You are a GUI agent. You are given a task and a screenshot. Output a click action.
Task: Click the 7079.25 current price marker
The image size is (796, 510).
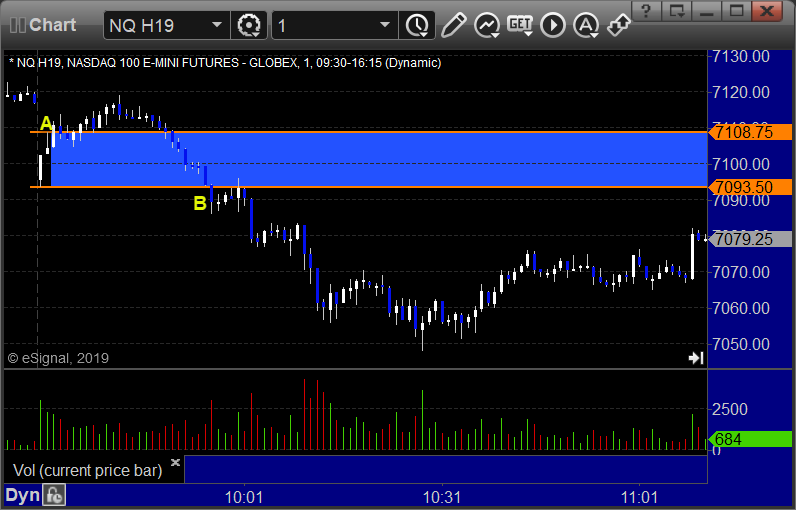click(x=750, y=239)
